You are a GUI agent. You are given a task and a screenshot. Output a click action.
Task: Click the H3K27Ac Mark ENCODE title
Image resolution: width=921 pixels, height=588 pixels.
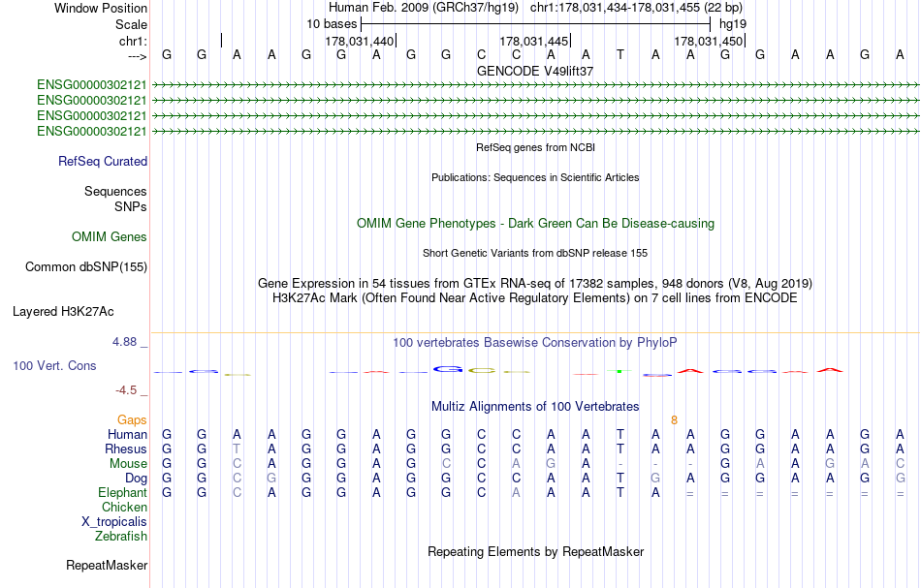pos(535,298)
